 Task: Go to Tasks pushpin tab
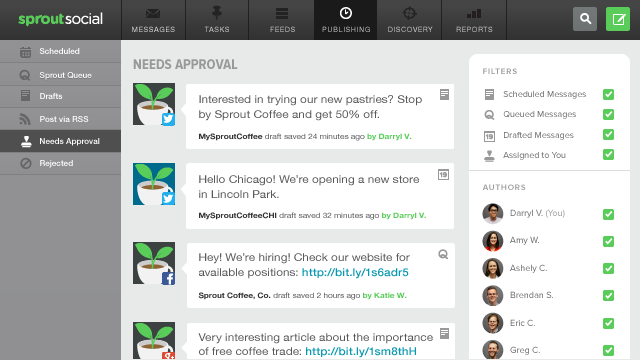(x=217, y=20)
